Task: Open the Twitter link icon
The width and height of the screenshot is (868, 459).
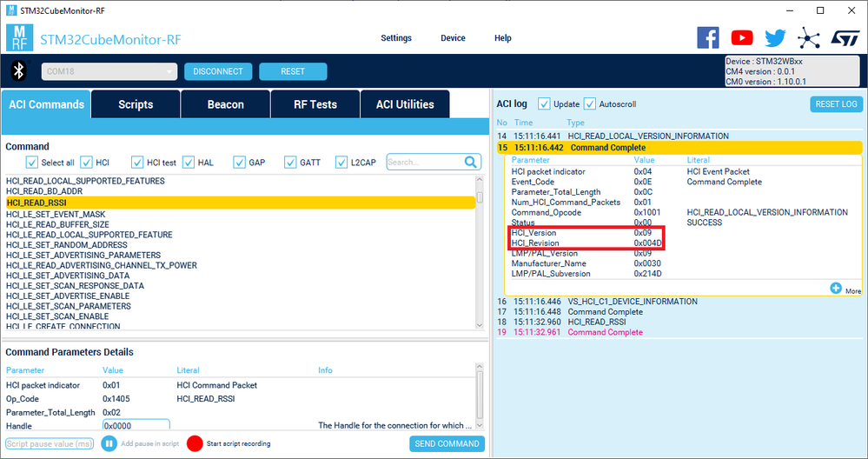Action: (775, 38)
